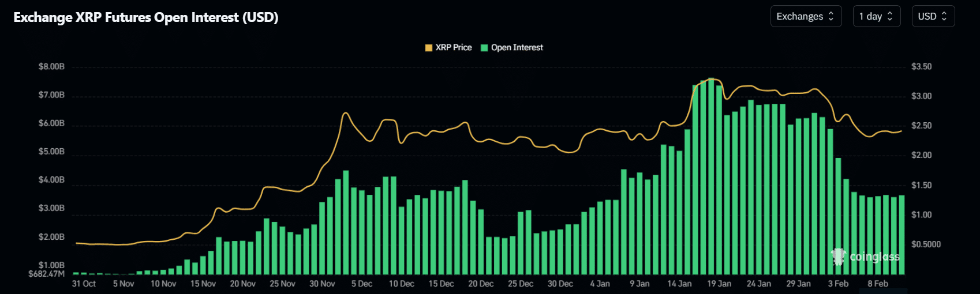The height and width of the screenshot is (294, 980).
Task: Click the 15 Nov date label
Action: (x=203, y=284)
